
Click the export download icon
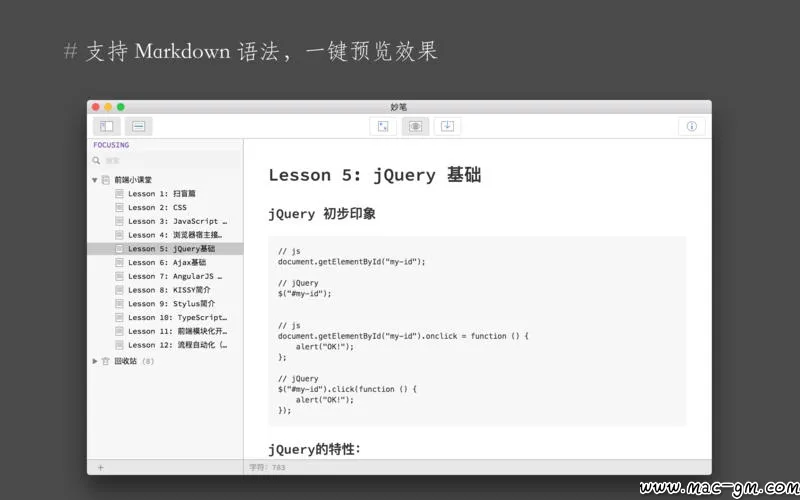[x=447, y=126]
